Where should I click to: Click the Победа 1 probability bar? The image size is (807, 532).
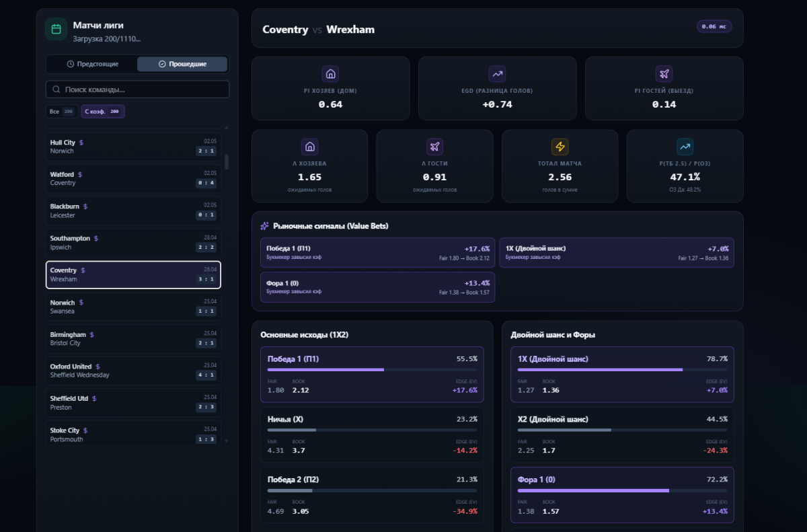click(x=372, y=369)
